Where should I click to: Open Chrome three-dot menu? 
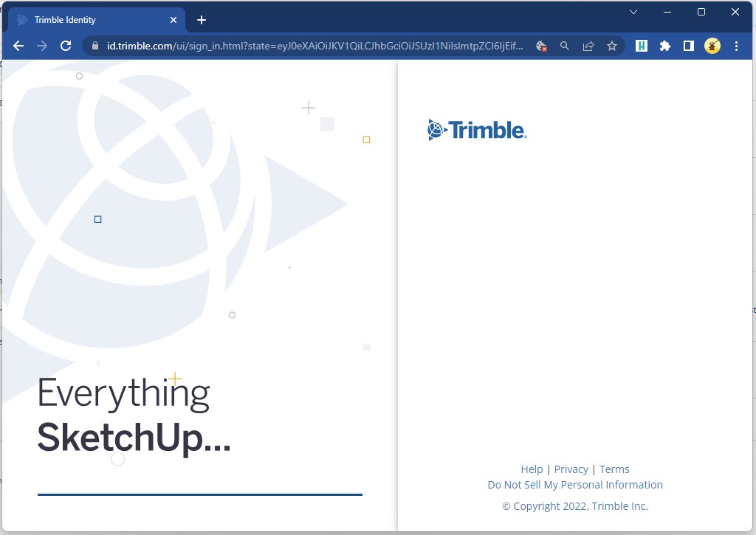pyautogui.click(x=736, y=46)
